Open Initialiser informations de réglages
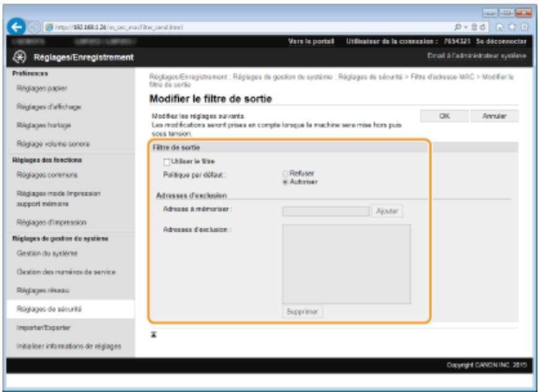 69,346
